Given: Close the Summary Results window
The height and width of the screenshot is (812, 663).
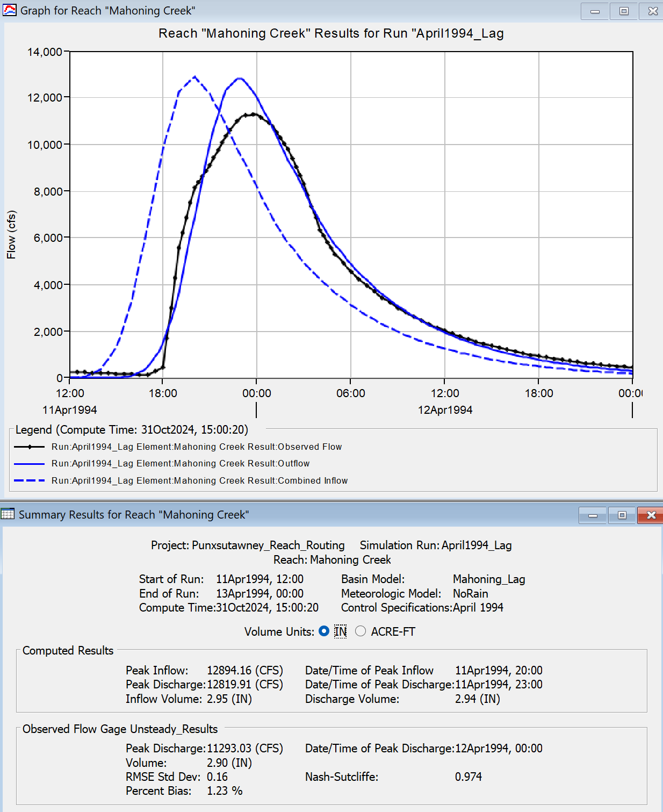Looking at the screenshot, I should [x=651, y=515].
